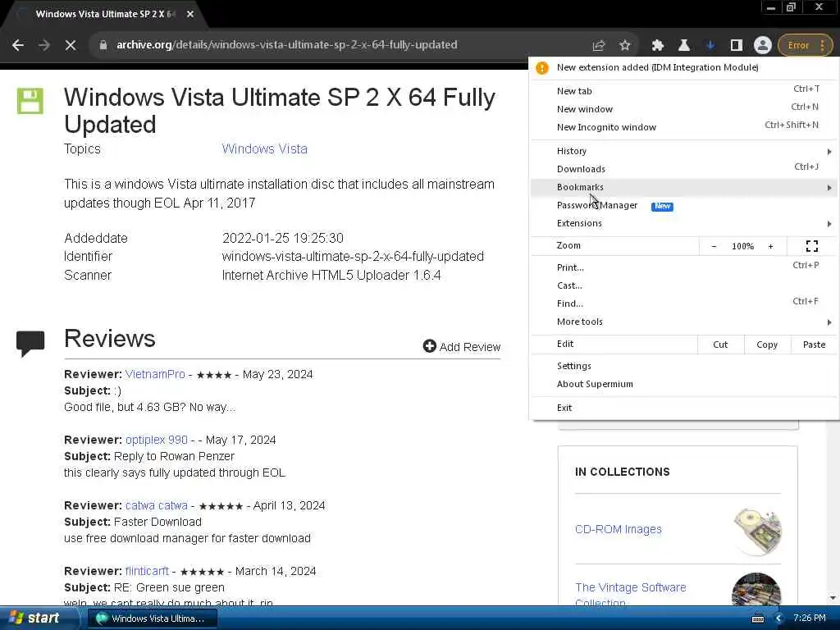The image size is (840, 630).
Task: Select New tab from the menu
Action: [x=684, y=91]
